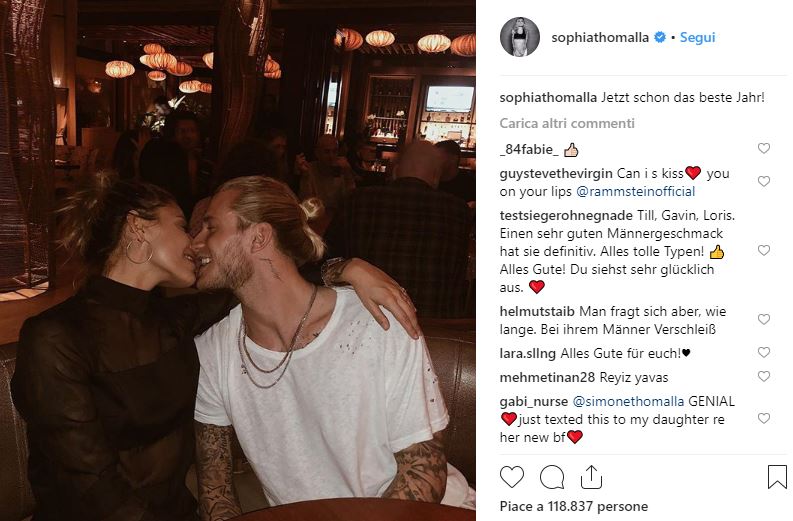Like mehmetinan28's comment heart

764,376
